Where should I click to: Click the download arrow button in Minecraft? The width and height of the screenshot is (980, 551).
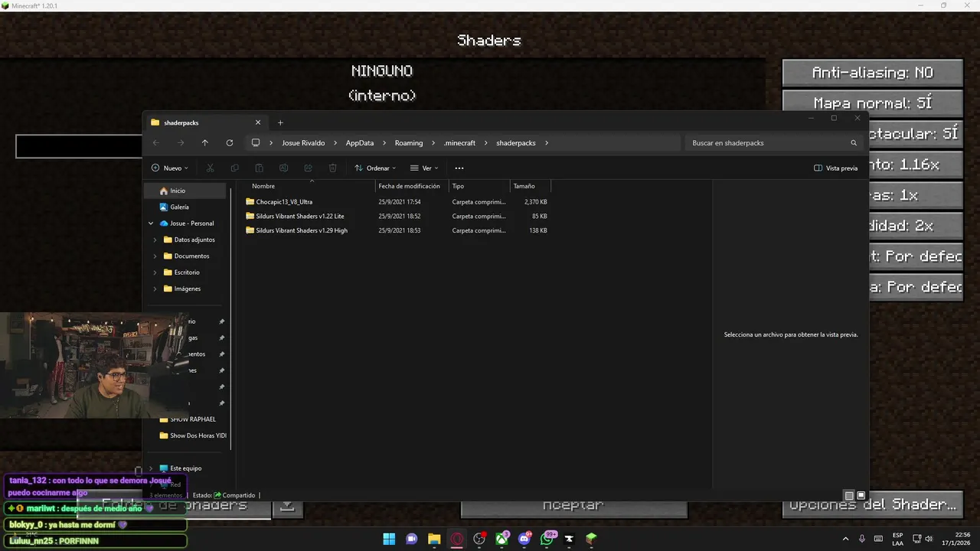287,506
